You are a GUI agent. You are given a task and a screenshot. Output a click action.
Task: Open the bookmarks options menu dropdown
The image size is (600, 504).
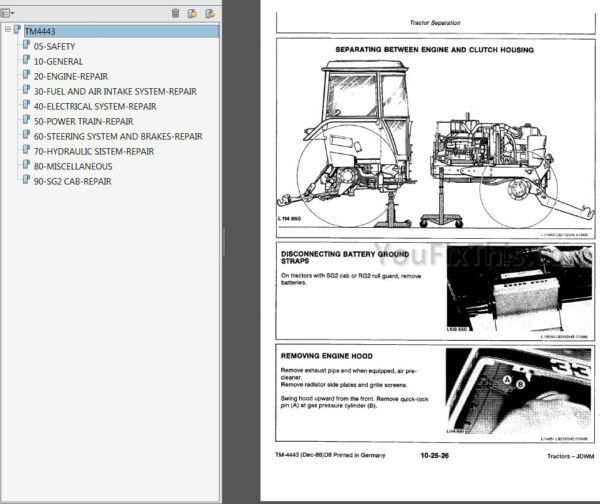point(10,13)
